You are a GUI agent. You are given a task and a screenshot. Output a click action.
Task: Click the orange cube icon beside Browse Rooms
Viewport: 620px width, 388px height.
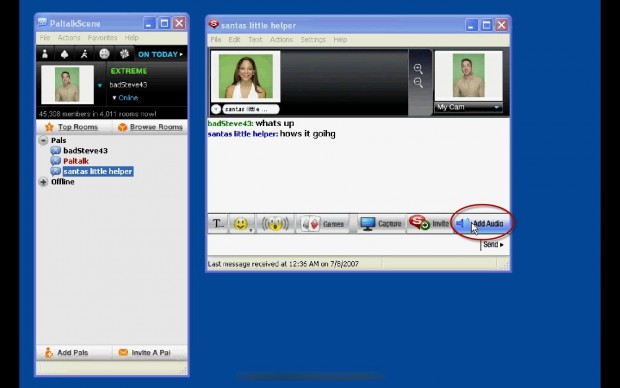pyautogui.click(x=123, y=127)
